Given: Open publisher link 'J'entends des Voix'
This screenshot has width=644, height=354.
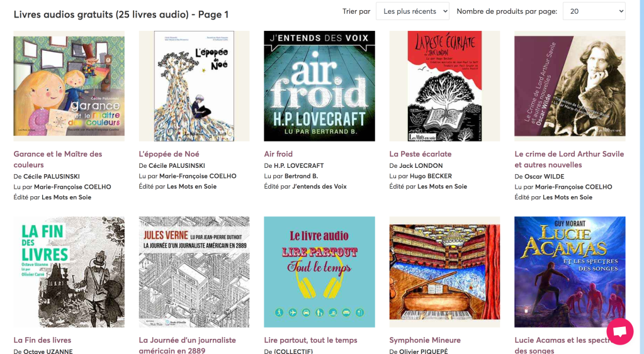Looking at the screenshot, I should [x=320, y=186].
